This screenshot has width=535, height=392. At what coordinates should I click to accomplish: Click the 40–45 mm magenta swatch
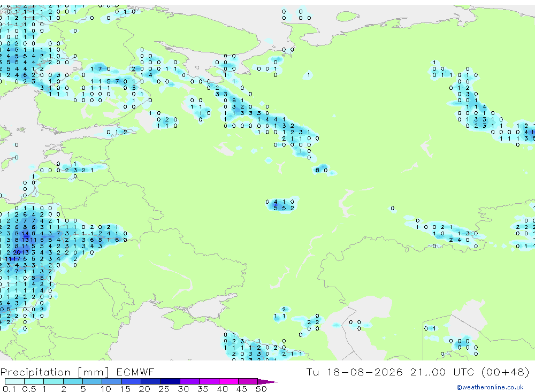click(x=228, y=381)
